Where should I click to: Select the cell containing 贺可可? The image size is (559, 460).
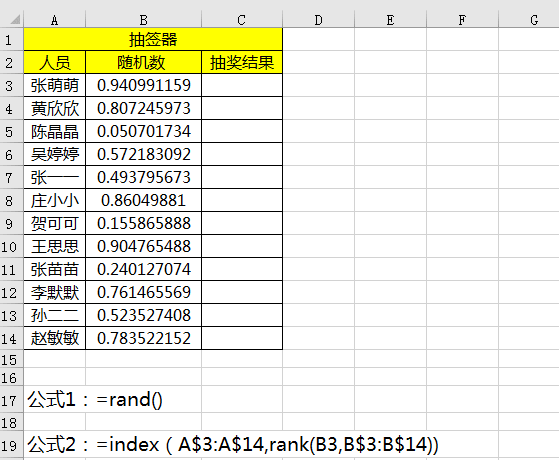point(55,223)
